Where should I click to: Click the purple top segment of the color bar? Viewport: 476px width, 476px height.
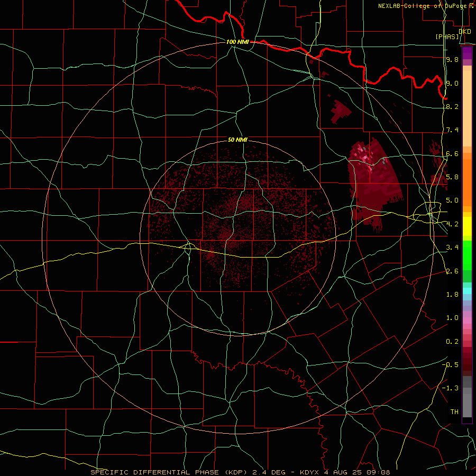coord(467,53)
